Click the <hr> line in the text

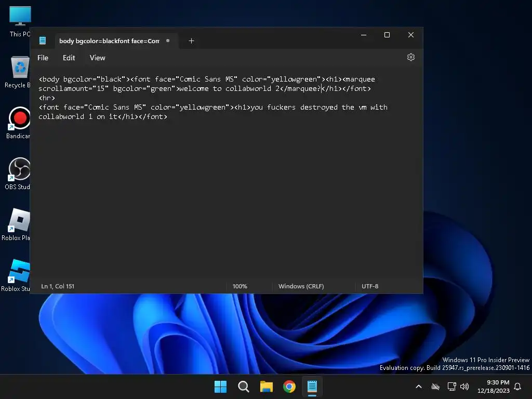47,98
